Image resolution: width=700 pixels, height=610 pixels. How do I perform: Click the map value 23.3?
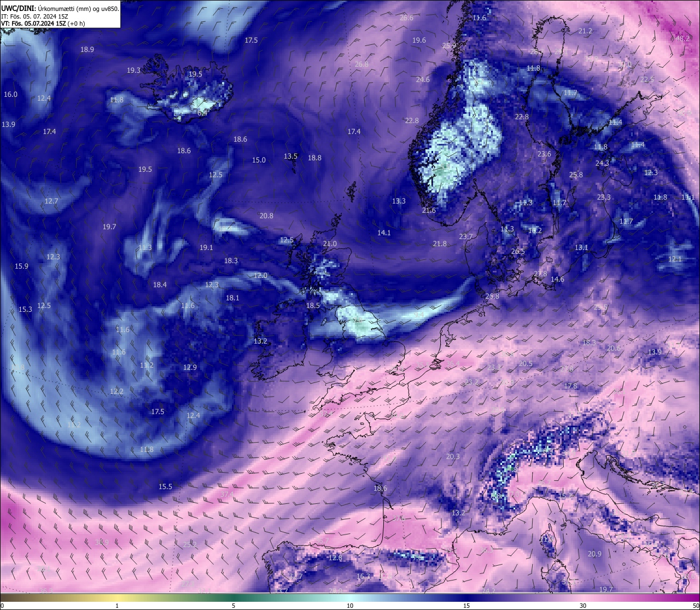604,197
